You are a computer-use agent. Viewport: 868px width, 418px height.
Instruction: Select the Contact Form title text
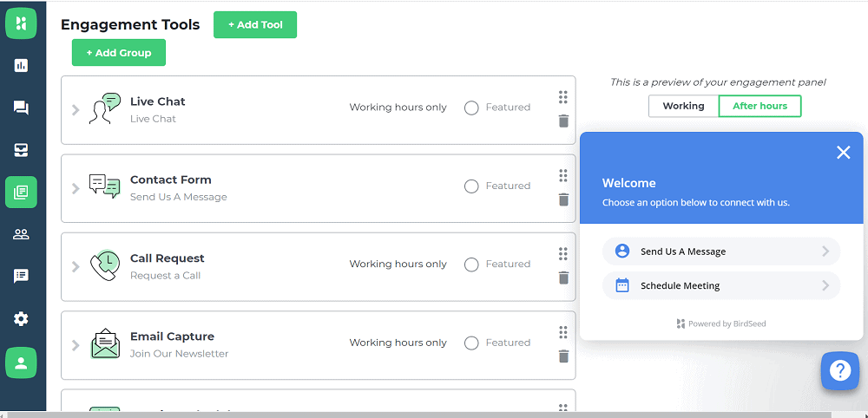click(170, 180)
